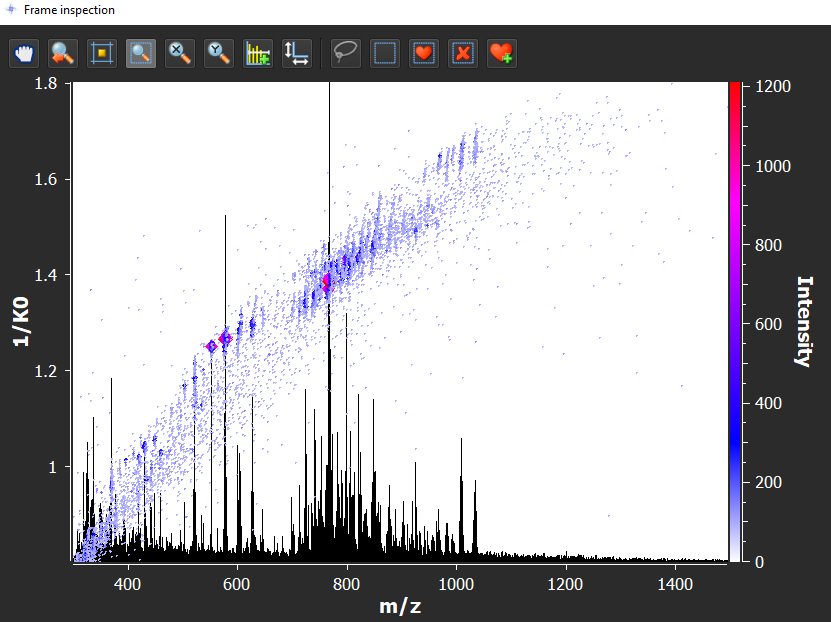The width and height of the screenshot is (831, 622).
Task: Click the zoom back (previous zoom) icon
Action: pyautogui.click(x=63, y=53)
